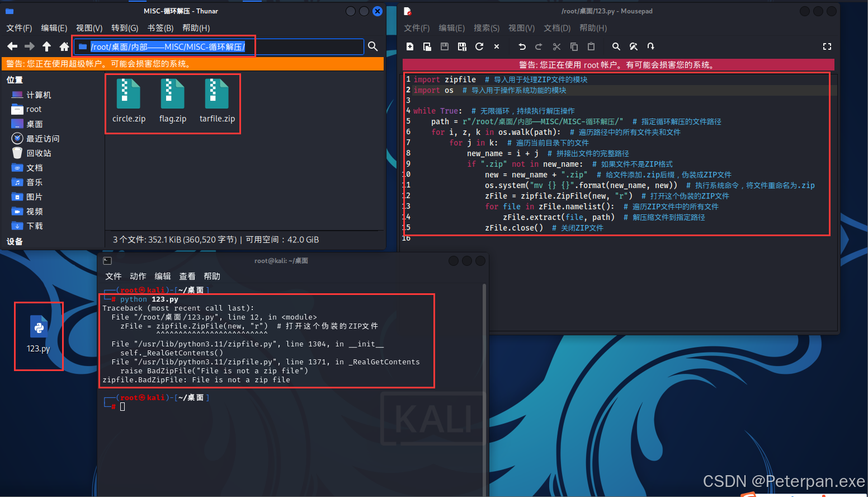Select circle.zip in Thunar
868x497 pixels.
(x=129, y=101)
